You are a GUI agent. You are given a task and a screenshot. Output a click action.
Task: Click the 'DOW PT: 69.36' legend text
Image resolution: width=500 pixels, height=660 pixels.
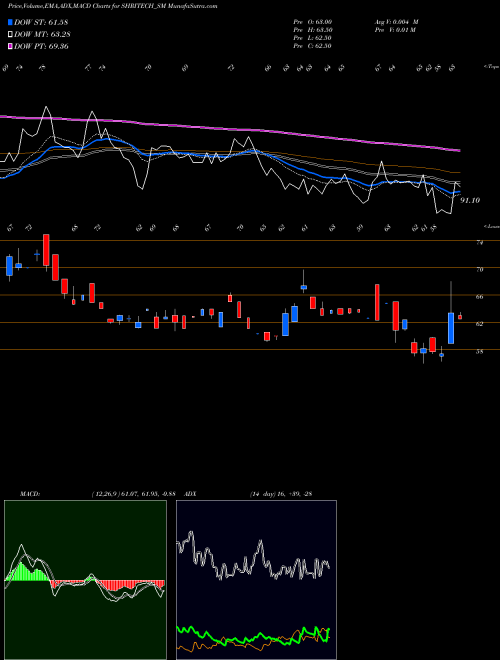(x=41, y=46)
